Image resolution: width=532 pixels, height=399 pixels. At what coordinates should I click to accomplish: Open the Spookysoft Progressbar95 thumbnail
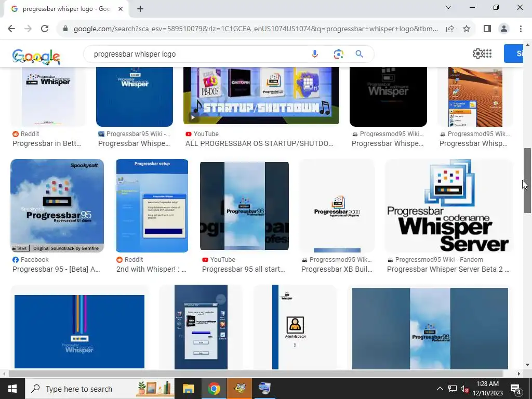(57, 206)
